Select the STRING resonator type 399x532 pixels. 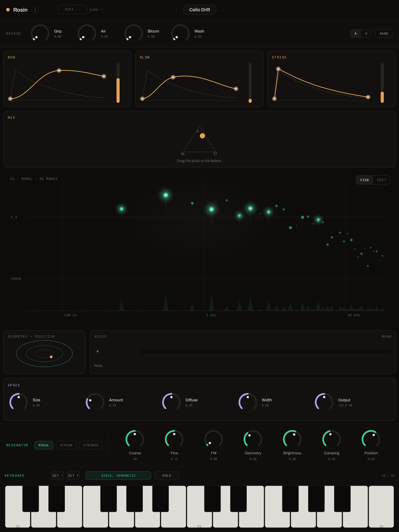pyautogui.click(x=66, y=445)
